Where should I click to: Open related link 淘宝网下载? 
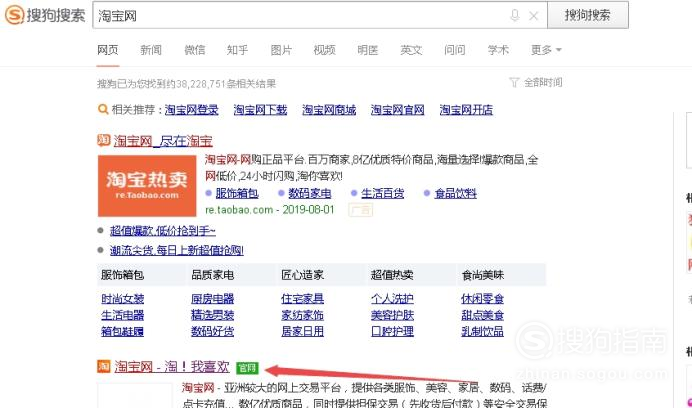tap(260, 110)
